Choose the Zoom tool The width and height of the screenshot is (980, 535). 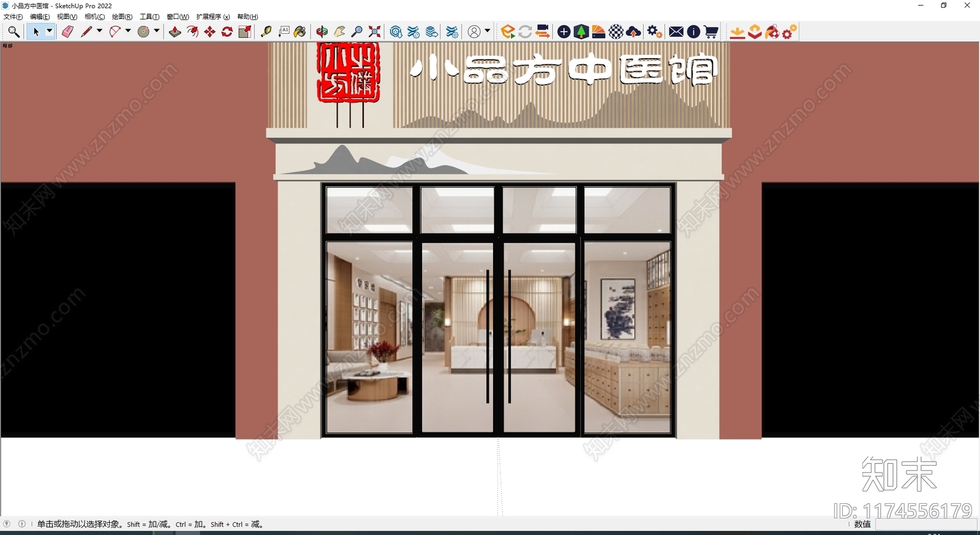point(356,31)
